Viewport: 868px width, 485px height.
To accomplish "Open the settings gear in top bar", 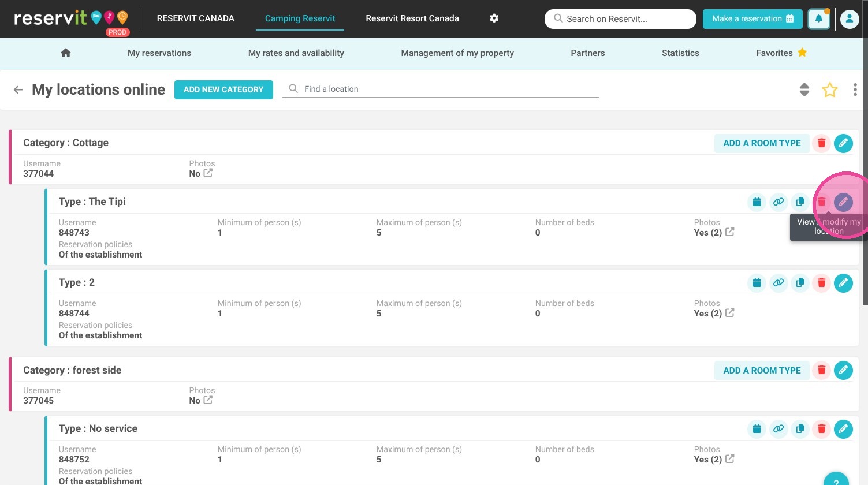I will 494,18.
